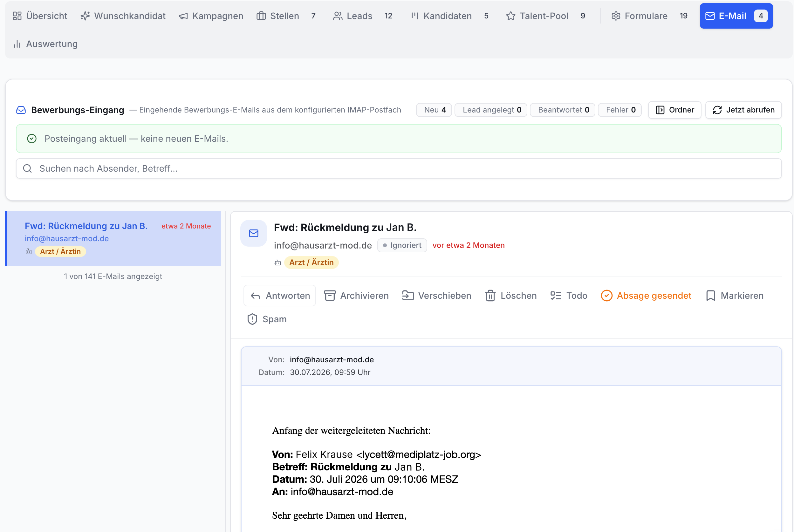Add the email as Todo
This screenshot has width=794, height=532.
point(569,296)
